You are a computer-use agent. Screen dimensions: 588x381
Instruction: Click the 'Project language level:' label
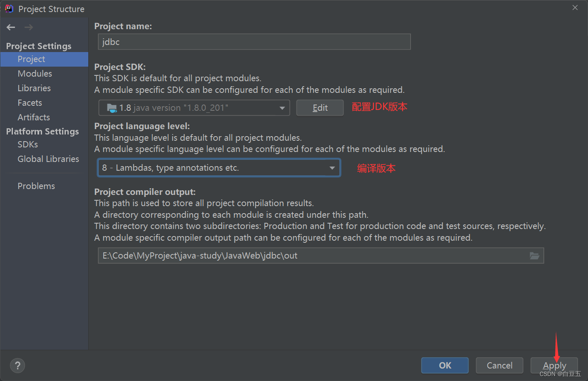point(142,126)
